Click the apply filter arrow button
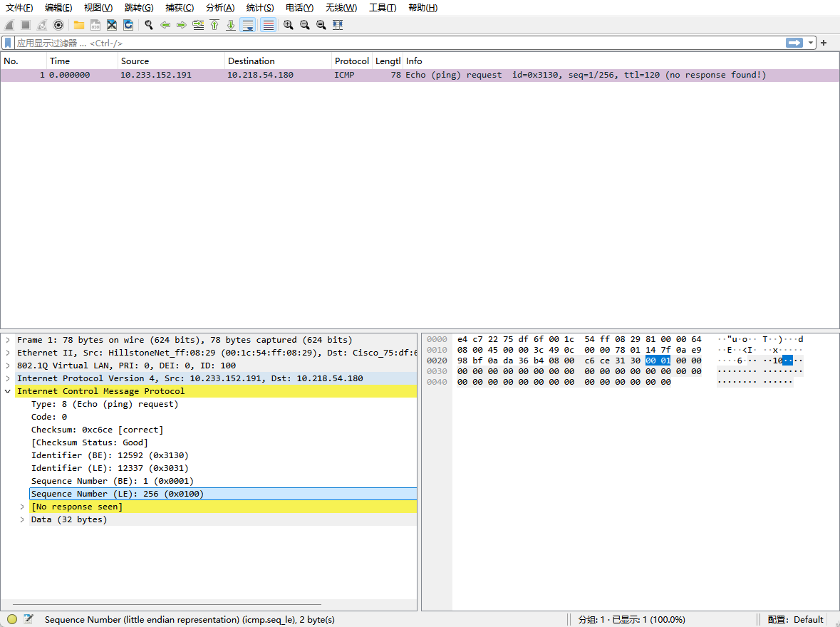Image resolution: width=840 pixels, height=627 pixels. click(794, 43)
